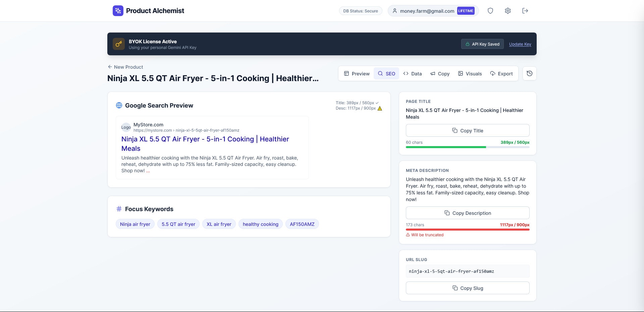
Task: Click the Will be truncated warning text
Action: pos(427,235)
